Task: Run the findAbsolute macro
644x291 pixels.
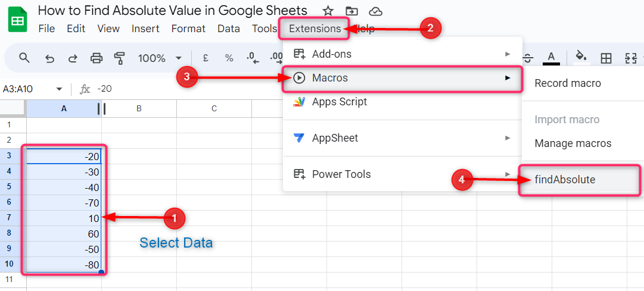Action: [x=565, y=180]
